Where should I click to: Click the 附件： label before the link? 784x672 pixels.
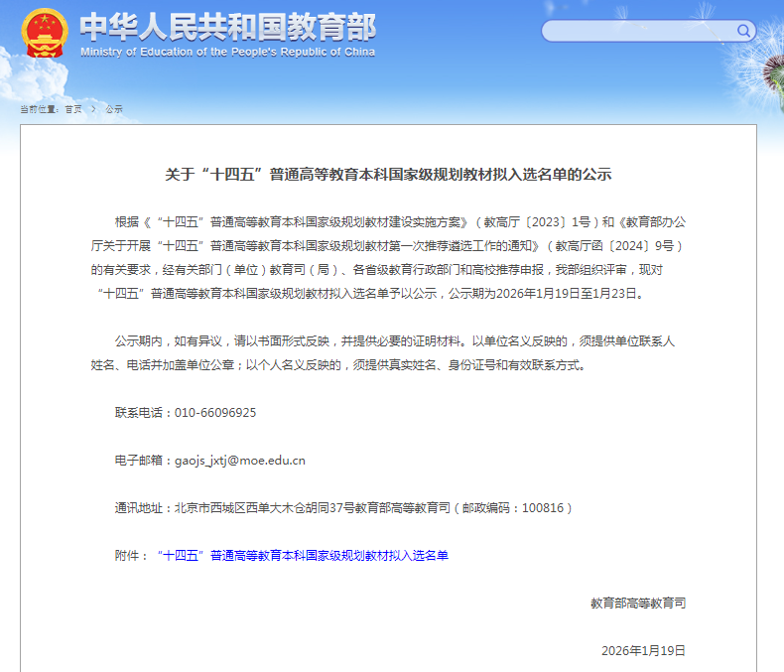(132, 556)
